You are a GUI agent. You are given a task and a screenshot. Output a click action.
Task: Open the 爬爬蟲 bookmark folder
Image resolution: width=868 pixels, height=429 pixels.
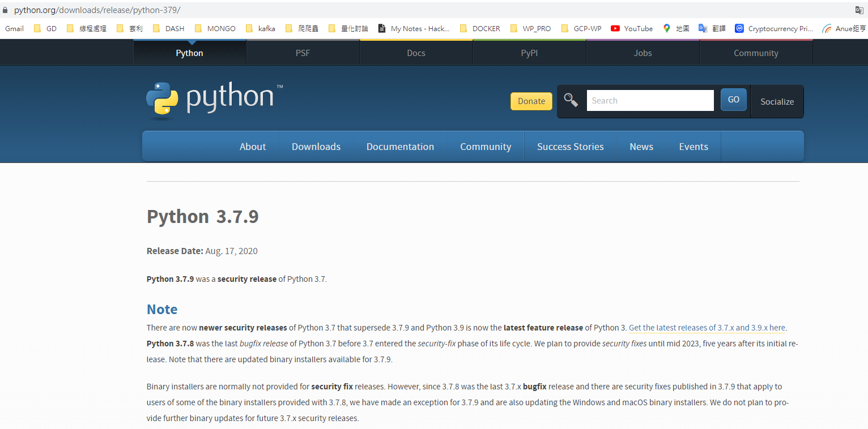point(303,28)
